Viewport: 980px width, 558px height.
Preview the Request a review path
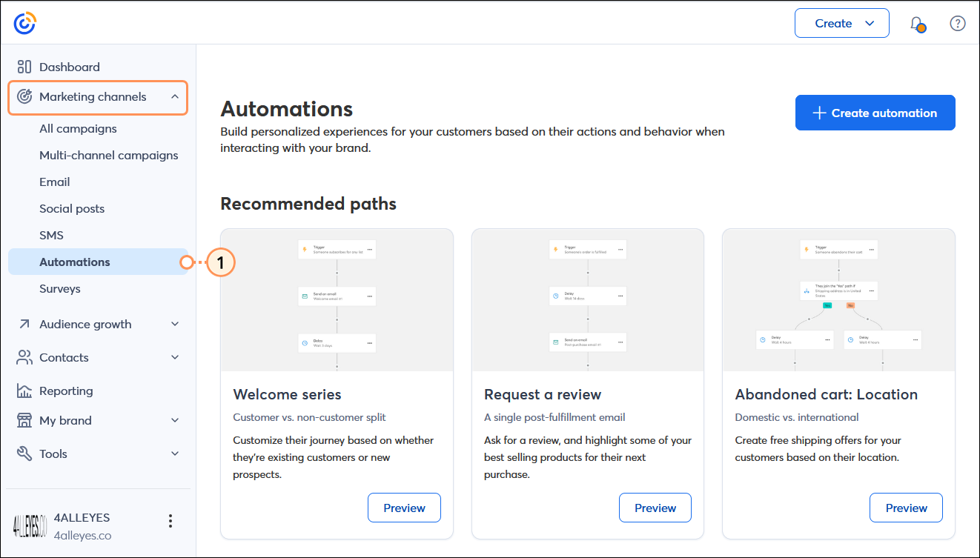coord(655,508)
